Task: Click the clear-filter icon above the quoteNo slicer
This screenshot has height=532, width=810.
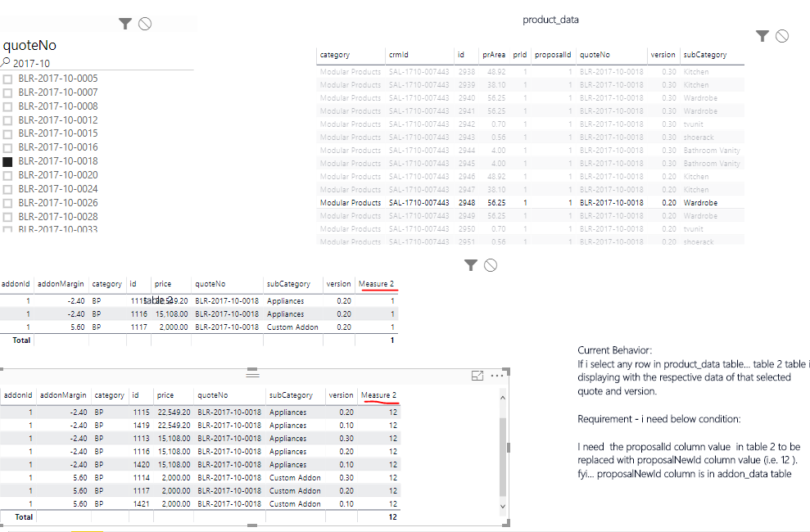Action: coord(145,24)
